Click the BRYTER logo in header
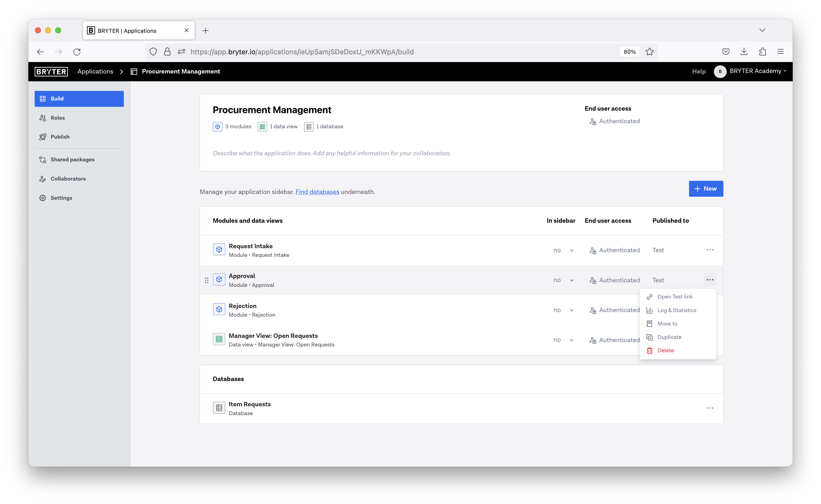Viewport: 821px width, 504px height. pyautogui.click(x=51, y=71)
